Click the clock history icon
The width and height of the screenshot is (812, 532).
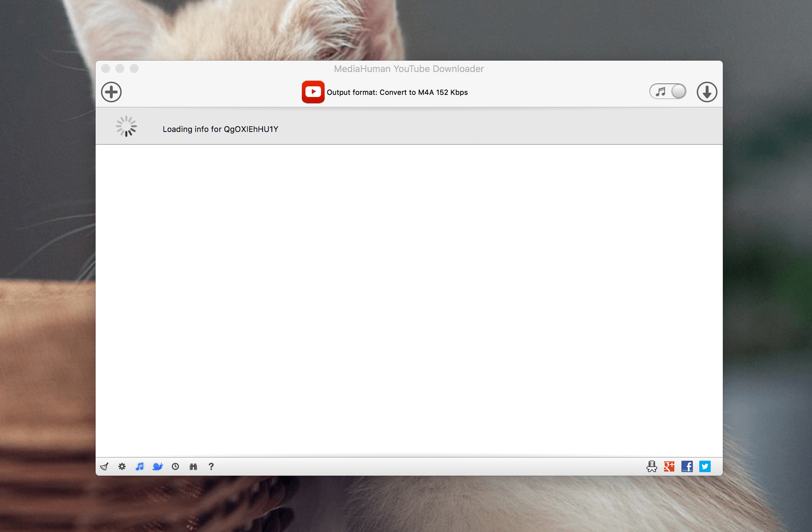click(175, 466)
